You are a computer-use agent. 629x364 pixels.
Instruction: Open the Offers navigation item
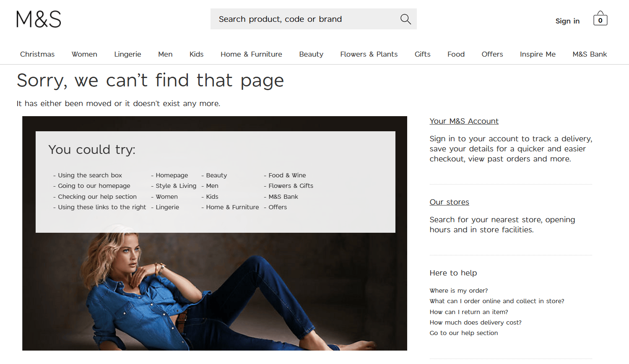[492, 54]
